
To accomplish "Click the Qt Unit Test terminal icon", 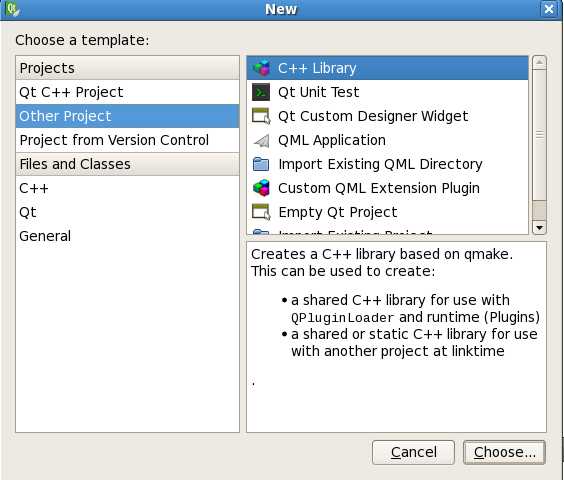I will 261,92.
